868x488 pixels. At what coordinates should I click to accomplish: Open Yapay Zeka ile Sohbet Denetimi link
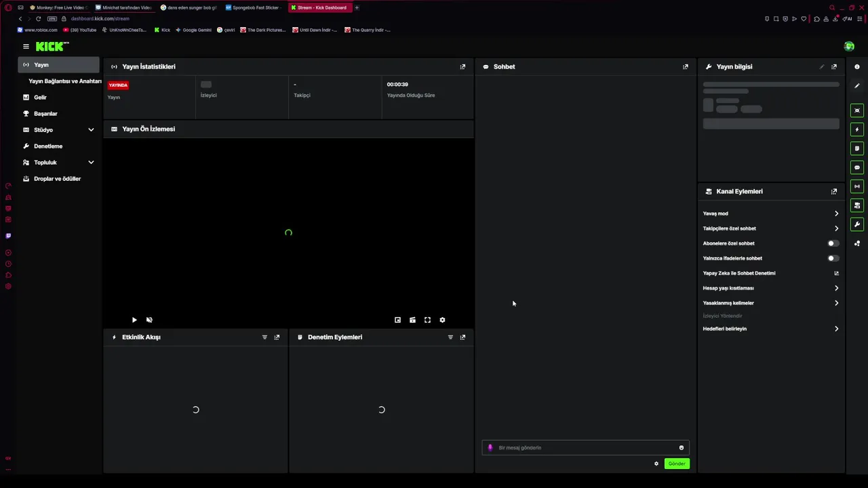coord(771,273)
